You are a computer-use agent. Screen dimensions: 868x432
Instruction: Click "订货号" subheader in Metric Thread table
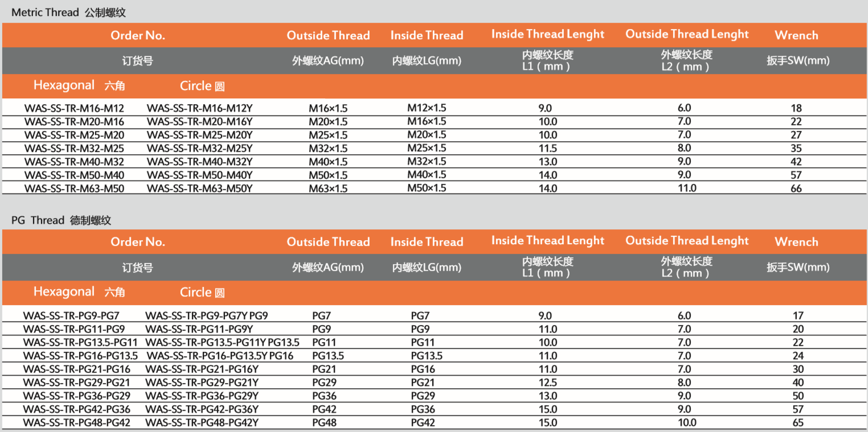tap(138, 61)
